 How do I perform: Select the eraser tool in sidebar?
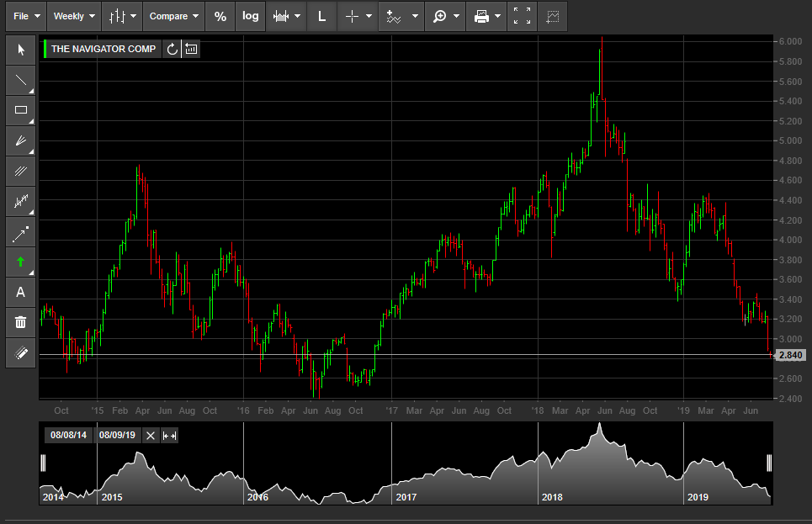(x=21, y=353)
